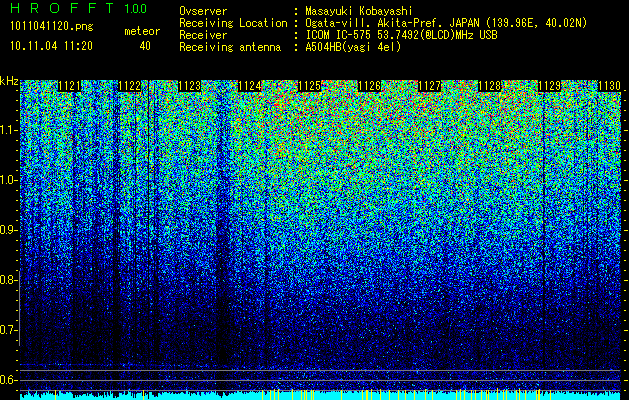629x400 pixels.
Task: Click the 0.9 frequency axis label
Action: [x=9, y=230]
